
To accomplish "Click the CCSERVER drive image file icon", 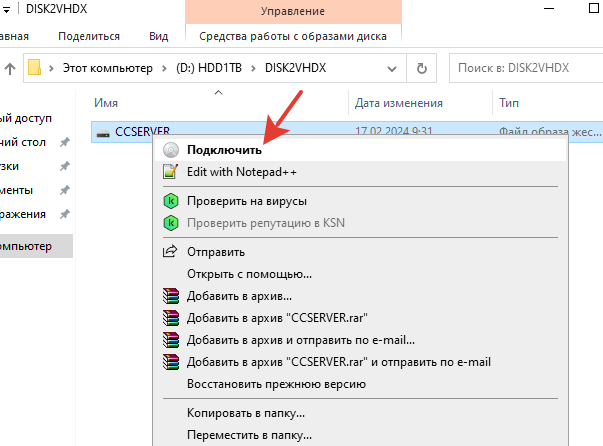I will click(103, 134).
